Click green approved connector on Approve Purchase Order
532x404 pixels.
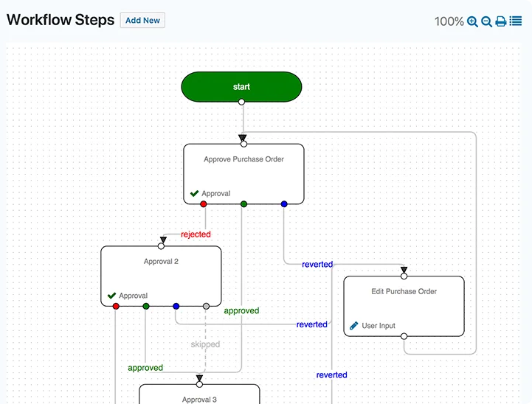[243, 204]
